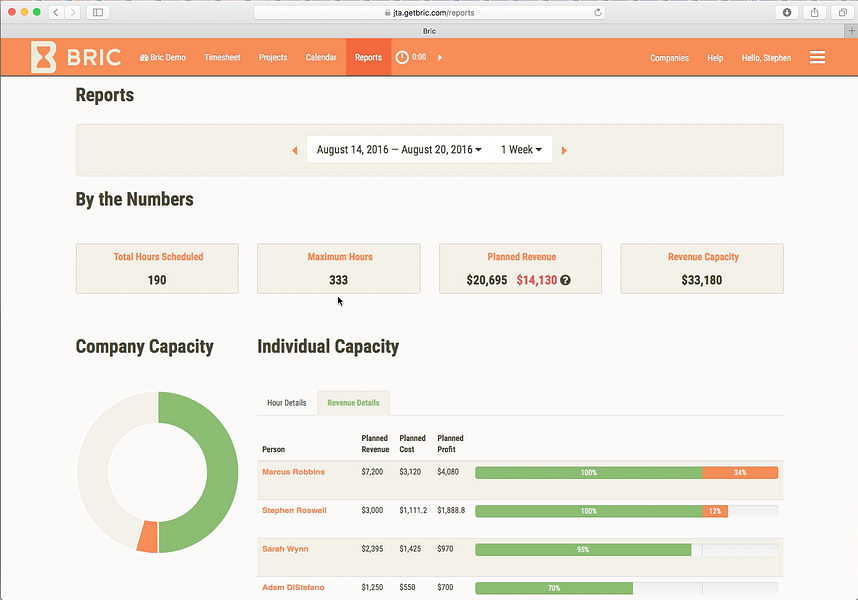
Task: Click Stephen Roswell's capacity progress bar
Action: pos(627,511)
